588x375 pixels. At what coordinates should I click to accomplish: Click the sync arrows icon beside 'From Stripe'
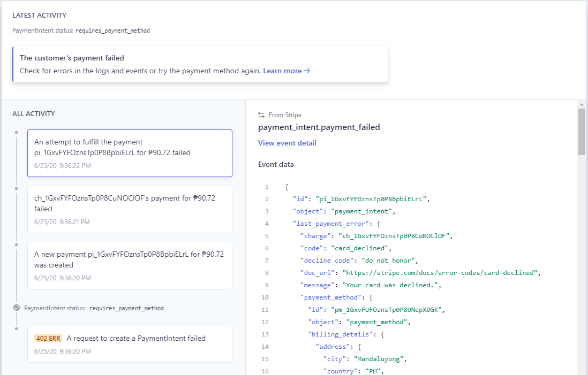(261, 114)
